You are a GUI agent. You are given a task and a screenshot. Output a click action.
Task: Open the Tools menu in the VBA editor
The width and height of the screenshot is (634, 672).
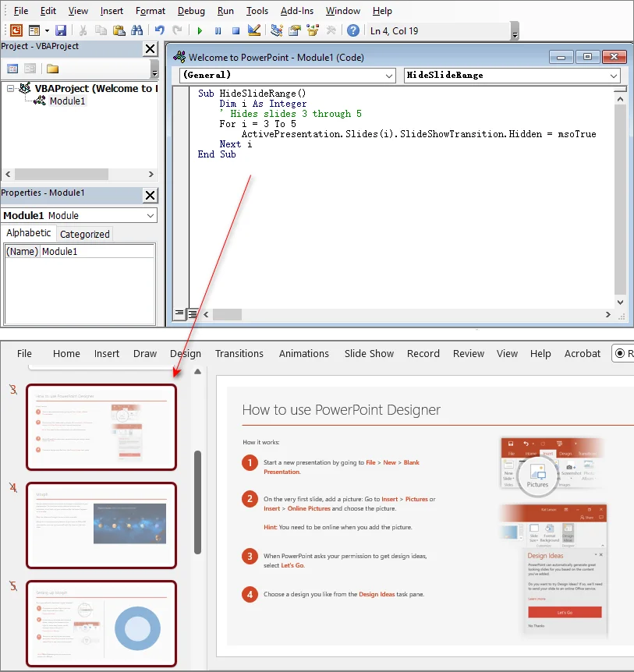(x=257, y=11)
